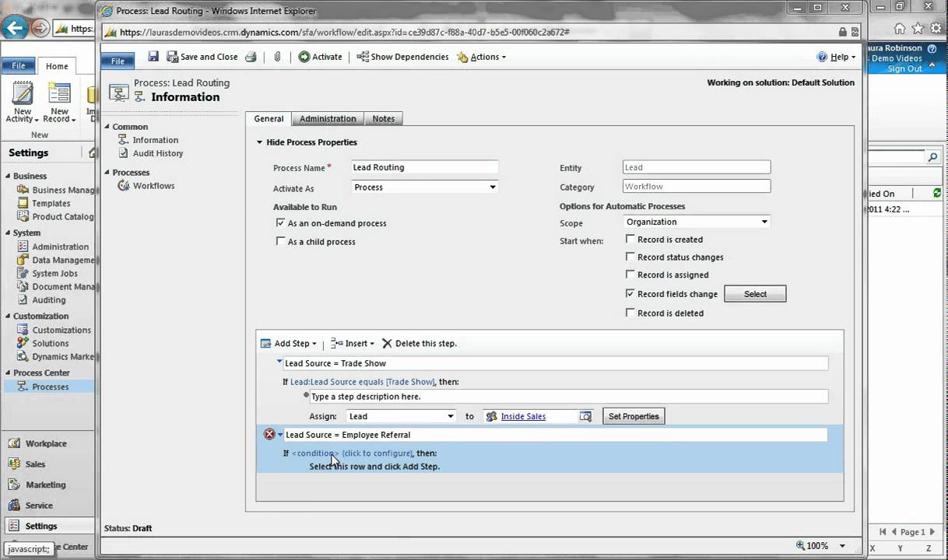Viewport: 948px width, 560px height.
Task: Open the Help menu
Action: [x=836, y=57]
